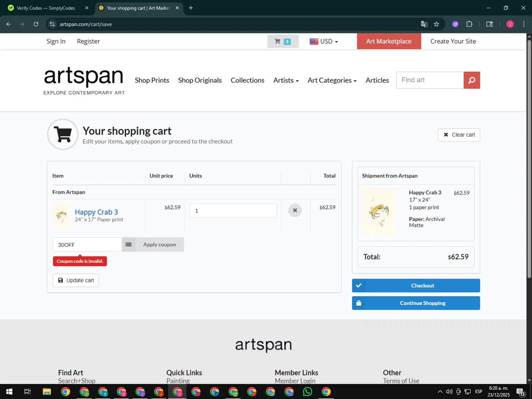Image resolution: width=532 pixels, height=399 pixels.
Task: Open Terms of Use footer link
Action: click(401, 381)
